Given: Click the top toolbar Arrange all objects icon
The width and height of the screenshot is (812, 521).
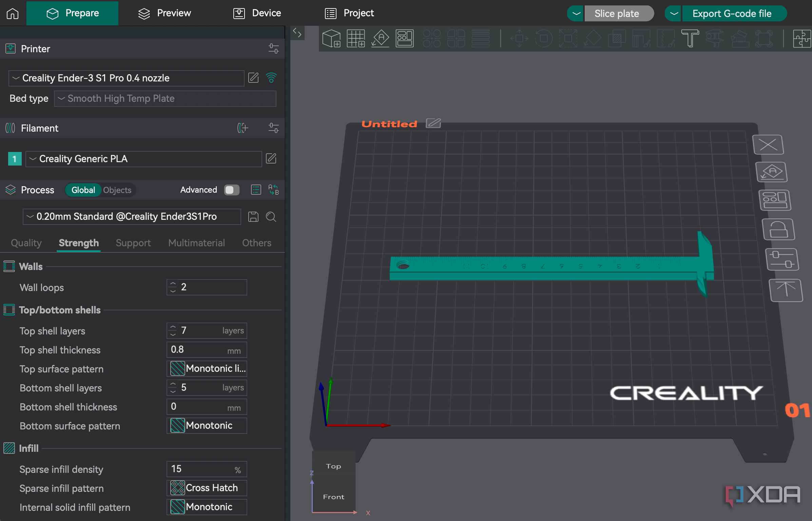Looking at the screenshot, I should tap(405, 38).
